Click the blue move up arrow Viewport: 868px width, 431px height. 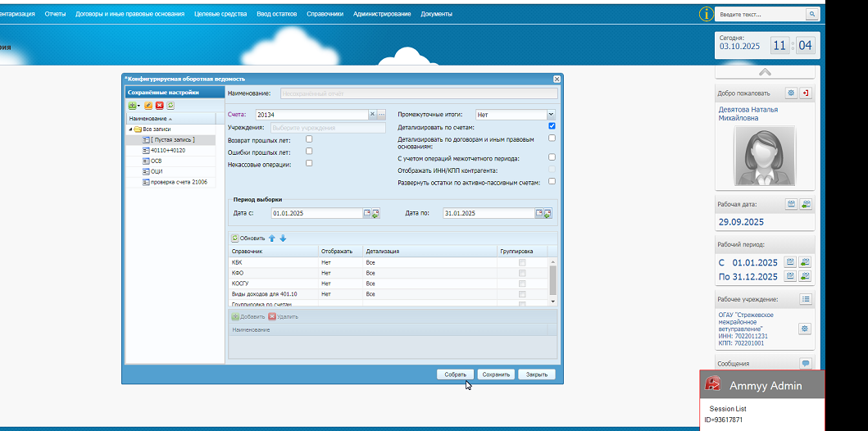coord(272,238)
